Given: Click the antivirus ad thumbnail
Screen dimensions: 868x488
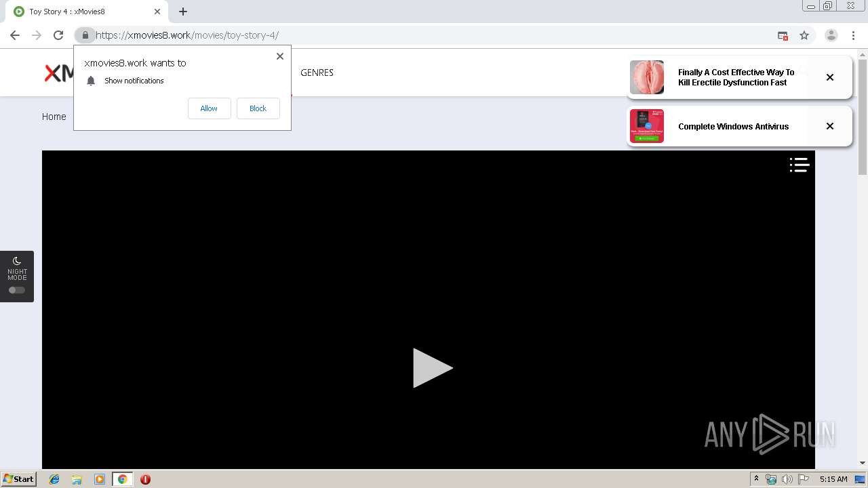Looking at the screenshot, I should [x=647, y=126].
